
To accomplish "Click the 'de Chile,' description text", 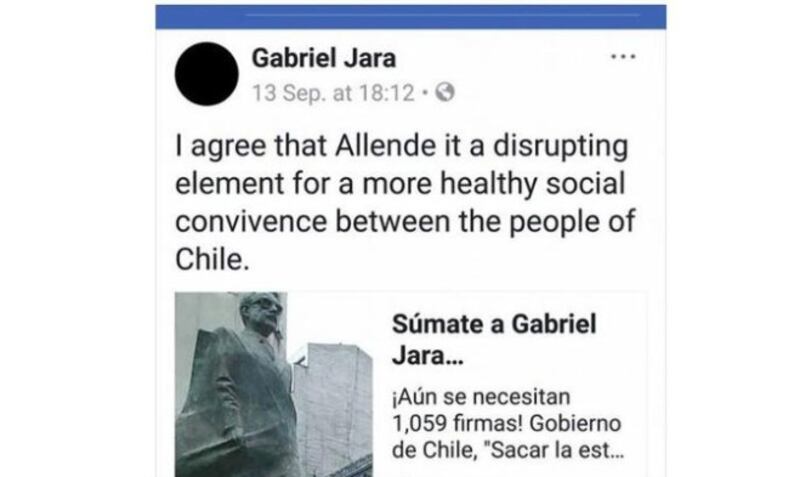I will [435, 450].
